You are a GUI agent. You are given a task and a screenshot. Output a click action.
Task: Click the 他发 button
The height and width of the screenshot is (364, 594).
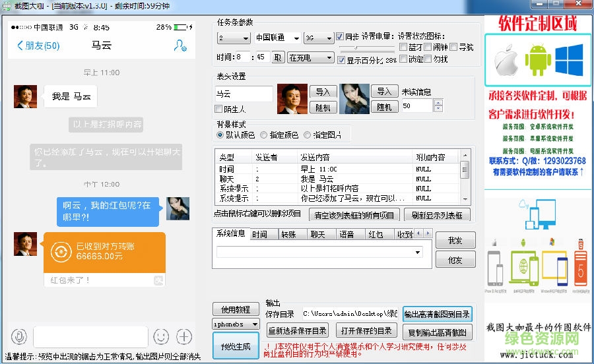coord(455,260)
